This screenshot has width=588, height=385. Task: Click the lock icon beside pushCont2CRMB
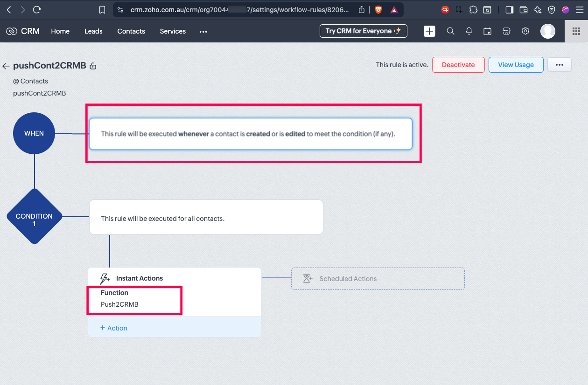pos(93,66)
